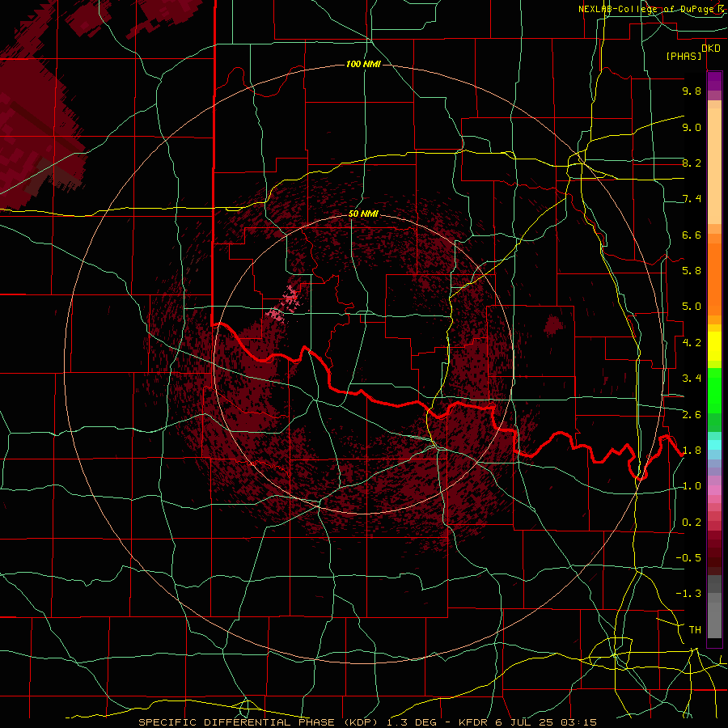Click the 8.2 legend value
The image size is (728, 728).
(692, 163)
